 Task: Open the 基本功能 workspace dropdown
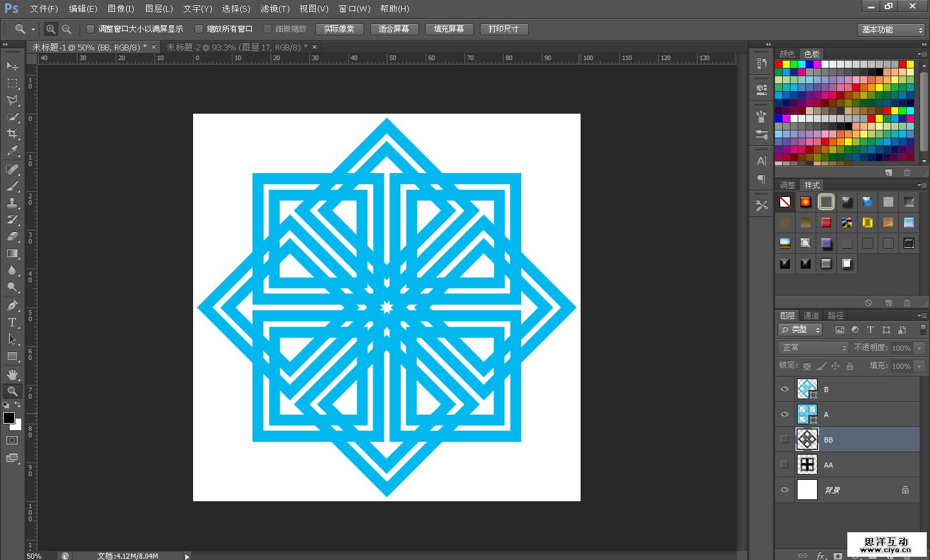(x=892, y=30)
